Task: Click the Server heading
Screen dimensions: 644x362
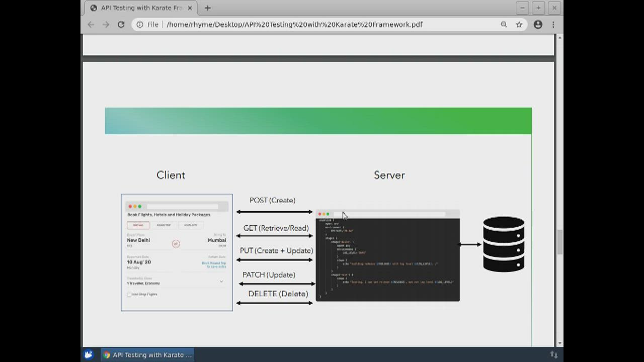Action: click(389, 175)
